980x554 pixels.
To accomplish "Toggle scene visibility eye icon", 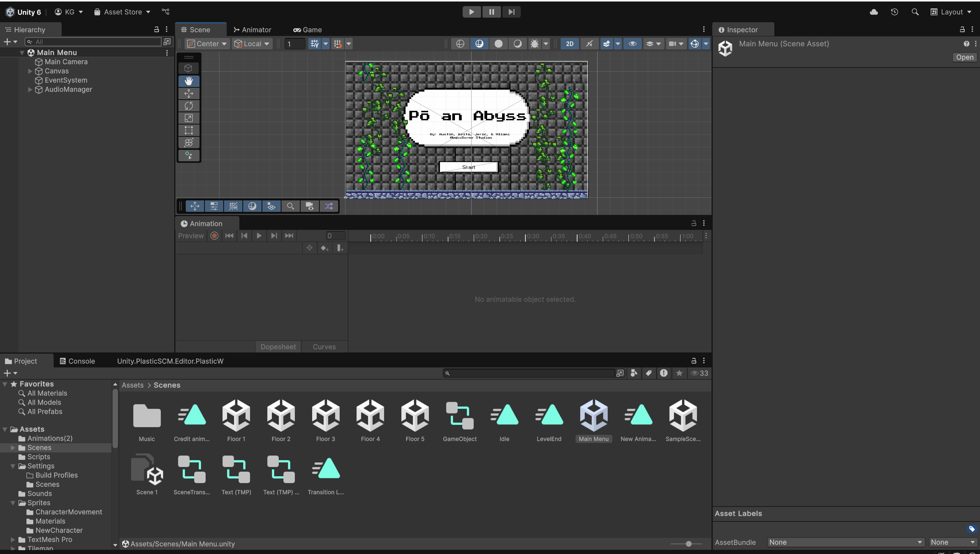I will click(x=632, y=44).
